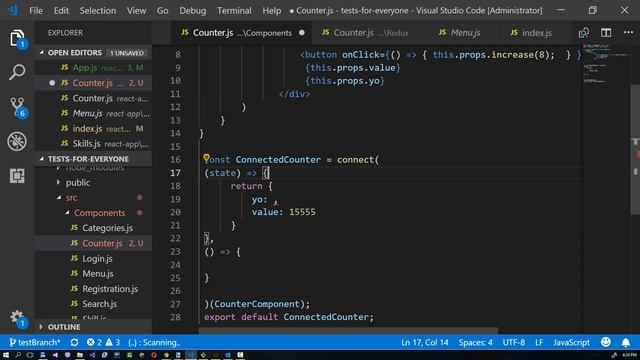Screen dimensions: 640x360
Task: Place cursor on value 15555
Action: click(302, 212)
